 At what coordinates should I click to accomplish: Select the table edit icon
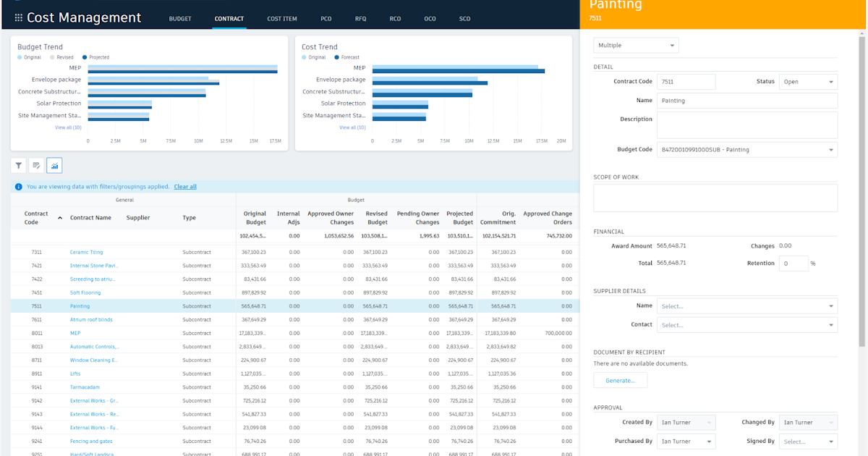pos(36,165)
